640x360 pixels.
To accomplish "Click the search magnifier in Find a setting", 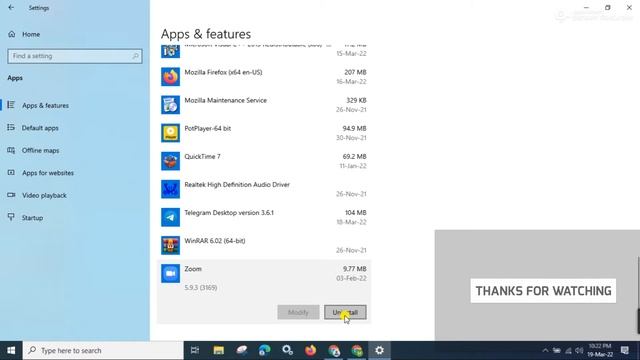I will 136,56.
